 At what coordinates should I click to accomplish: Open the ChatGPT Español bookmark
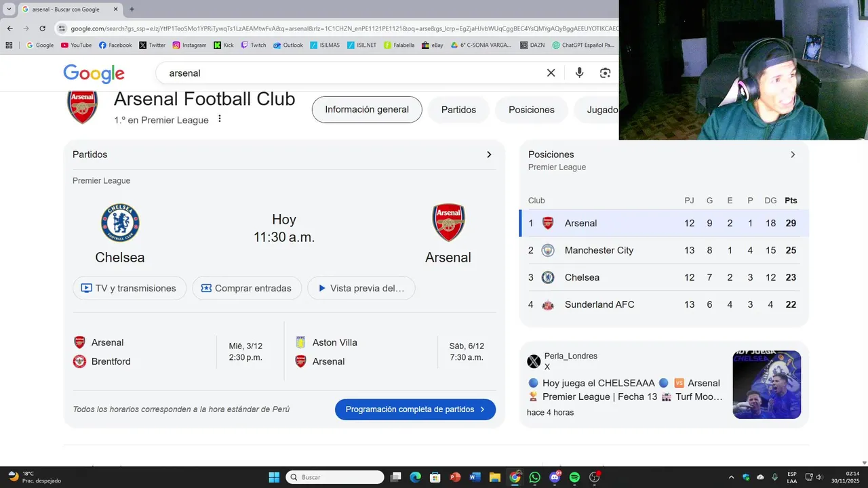point(583,45)
